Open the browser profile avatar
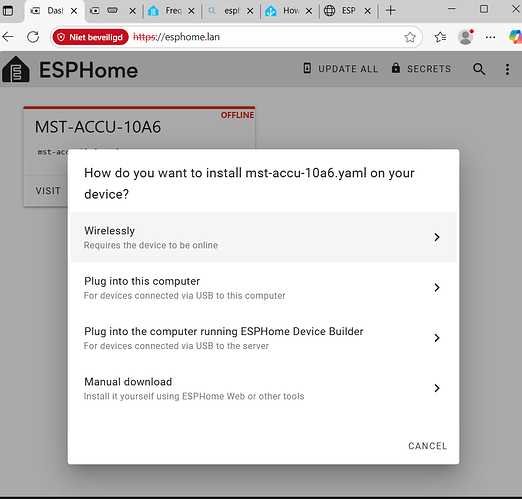This screenshot has height=499, width=522. pos(466,37)
